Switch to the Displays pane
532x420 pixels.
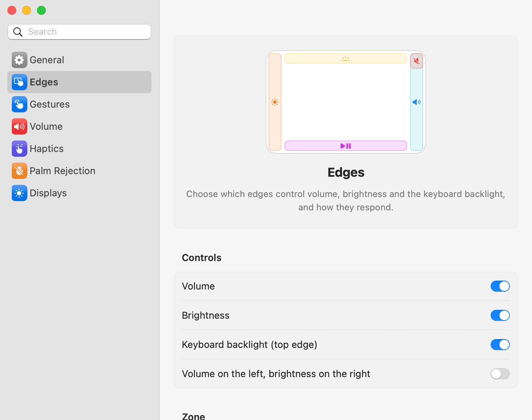click(x=79, y=193)
